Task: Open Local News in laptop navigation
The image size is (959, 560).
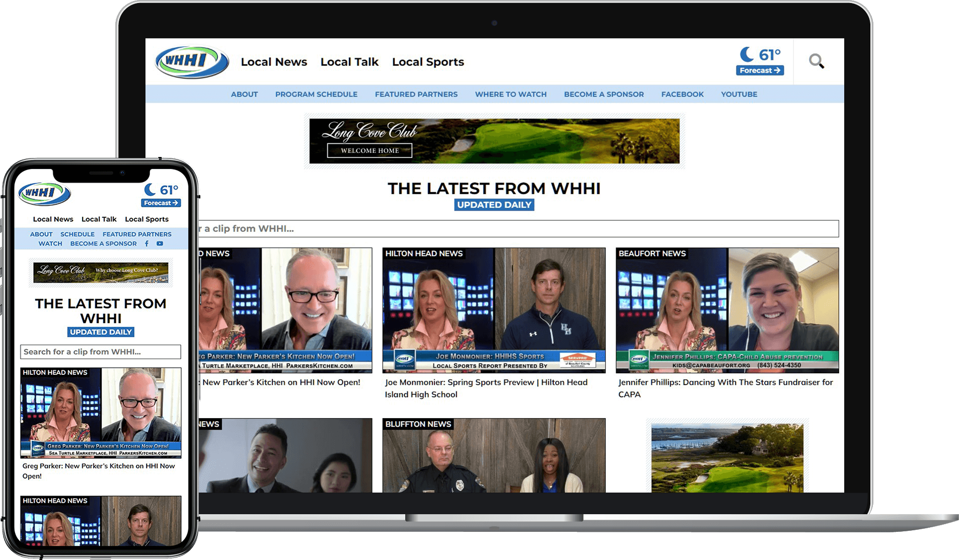Action: coord(274,62)
